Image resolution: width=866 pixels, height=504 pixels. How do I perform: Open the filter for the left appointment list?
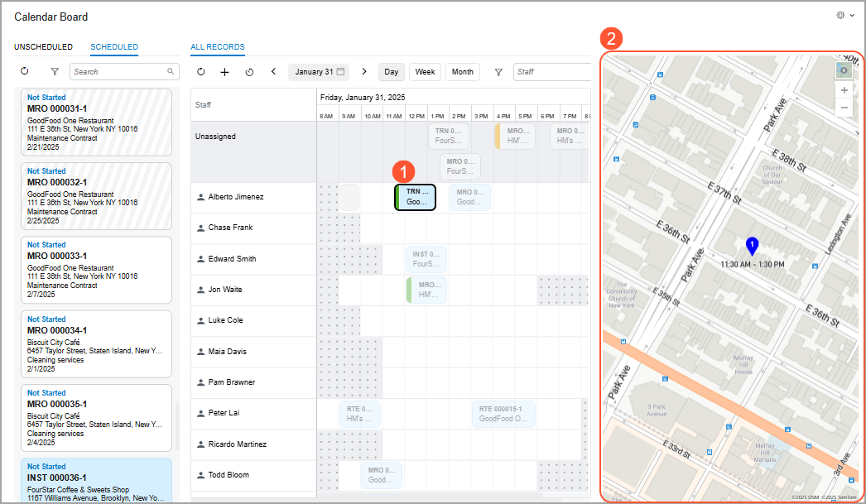click(x=55, y=72)
